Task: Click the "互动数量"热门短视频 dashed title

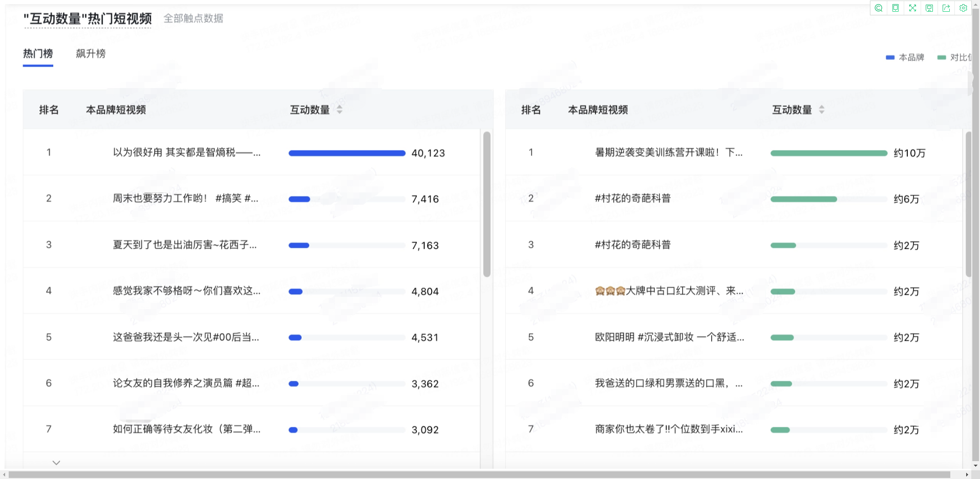Action: [x=88, y=19]
